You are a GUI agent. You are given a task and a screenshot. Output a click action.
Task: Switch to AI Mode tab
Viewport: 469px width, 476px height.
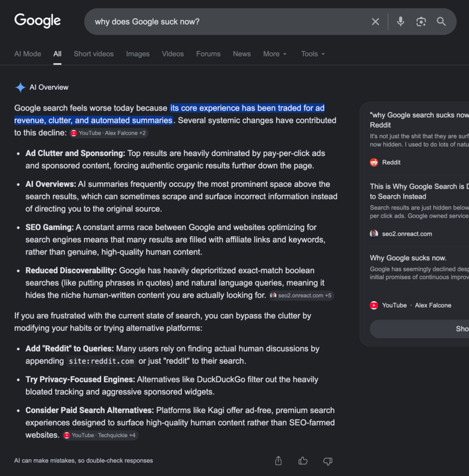click(x=27, y=54)
